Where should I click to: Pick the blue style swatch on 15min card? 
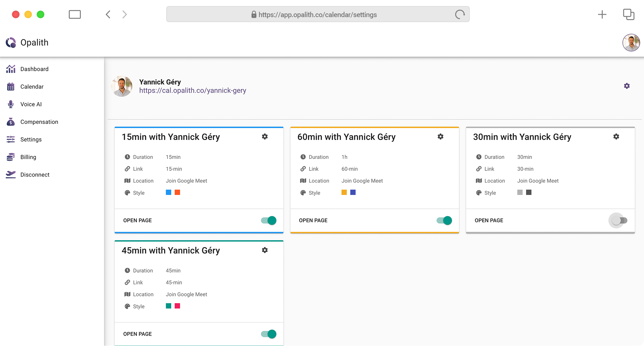point(169,192)
